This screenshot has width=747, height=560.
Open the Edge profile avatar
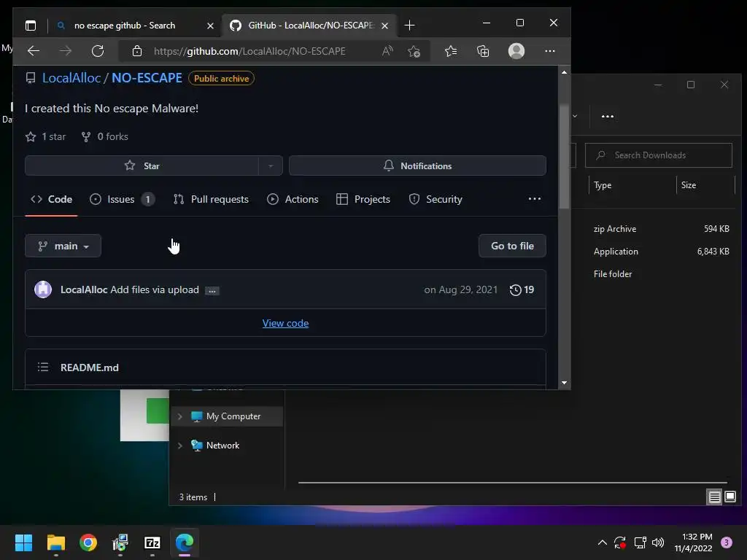(x=516, y=51)
